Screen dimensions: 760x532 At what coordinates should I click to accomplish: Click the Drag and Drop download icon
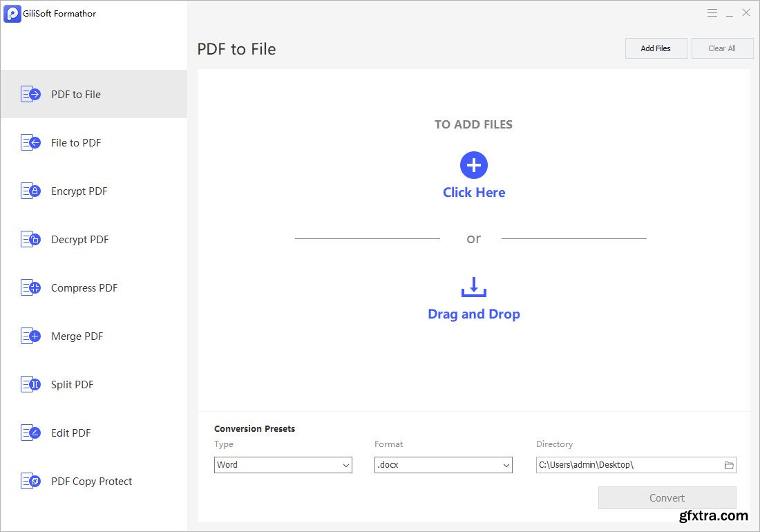[474, 287]
